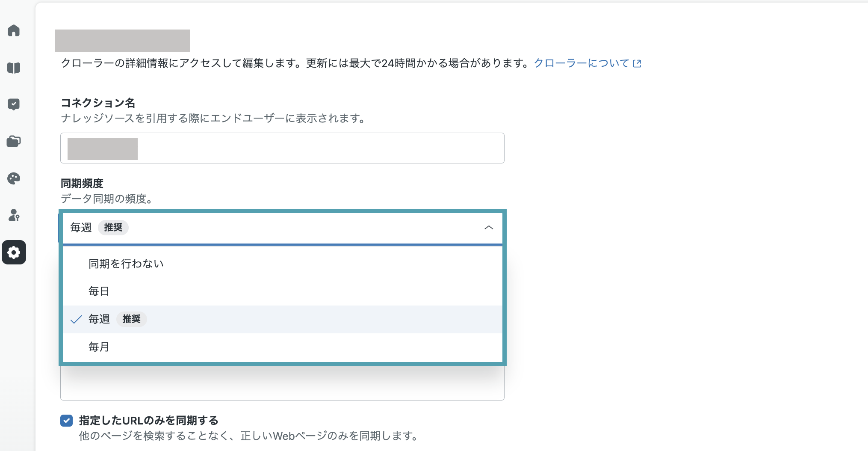The image size is (868, 451).
Task: Open the Knowledge book icon in sidebar
Action: click(x=14, y=68)
